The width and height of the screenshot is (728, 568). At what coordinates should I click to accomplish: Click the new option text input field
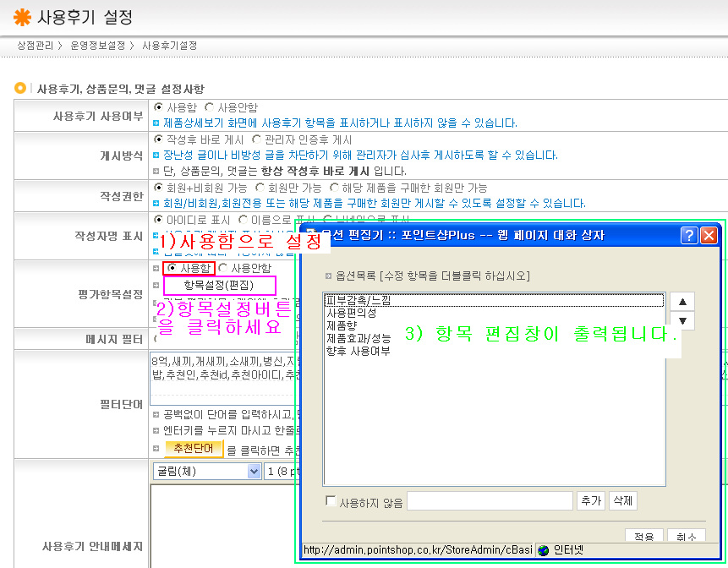point(490,501)
